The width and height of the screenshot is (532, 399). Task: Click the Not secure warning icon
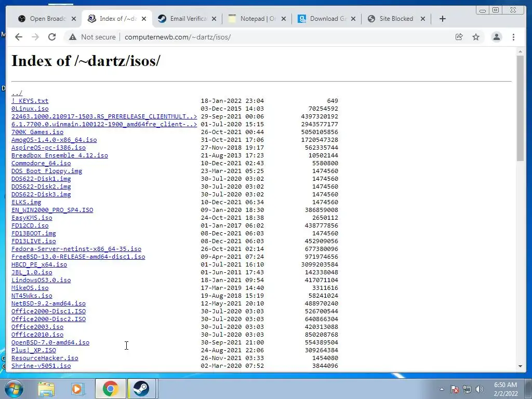[73, 37]
